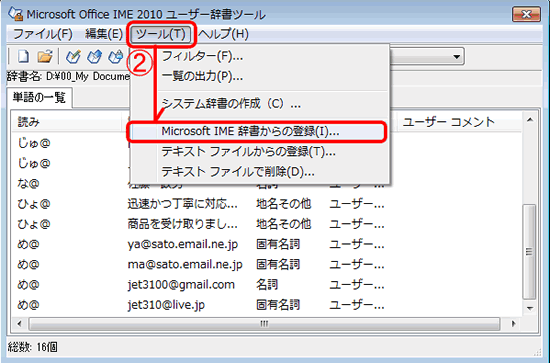Click the Edit word toolbar icon
This screenshot has width=550, height=363.
click(x=94, y=56)
